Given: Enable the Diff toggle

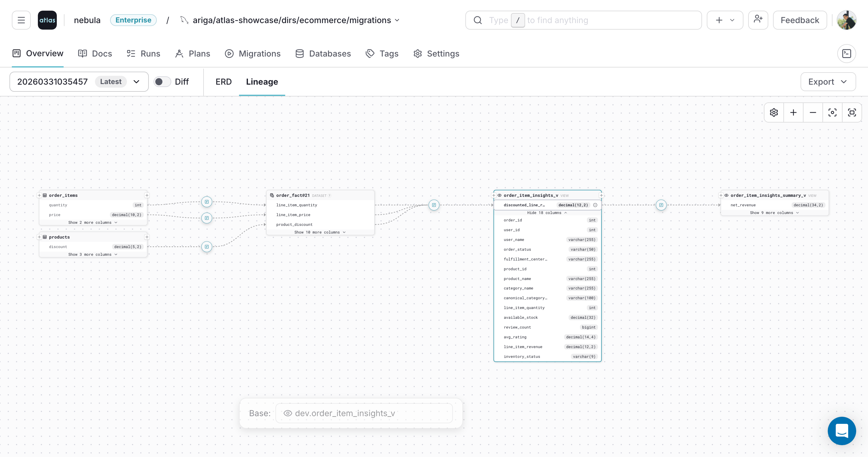Looking at the screenshot, I should tap(162, 82).
